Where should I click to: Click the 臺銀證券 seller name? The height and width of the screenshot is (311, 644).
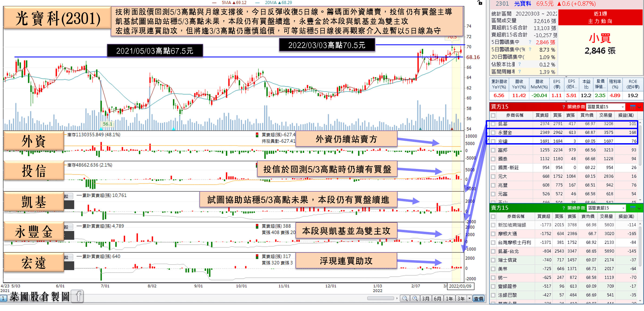coord(507,286)
